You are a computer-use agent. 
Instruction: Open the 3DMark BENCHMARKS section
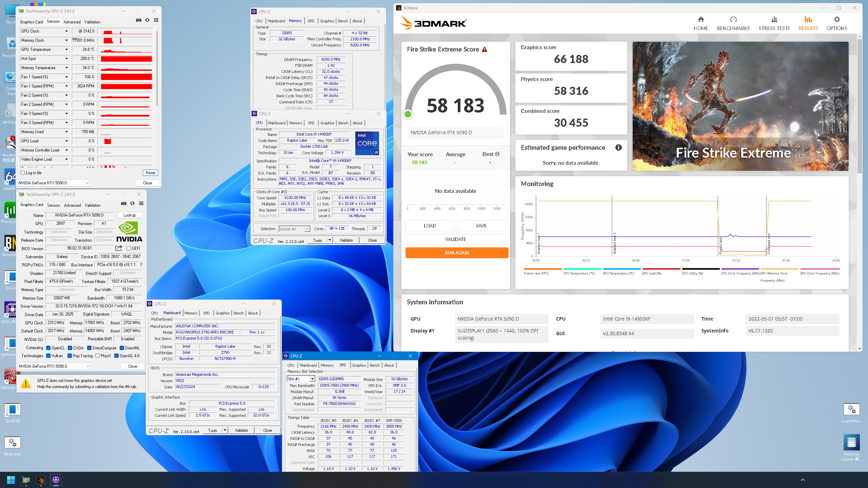[x=733, y=23]
